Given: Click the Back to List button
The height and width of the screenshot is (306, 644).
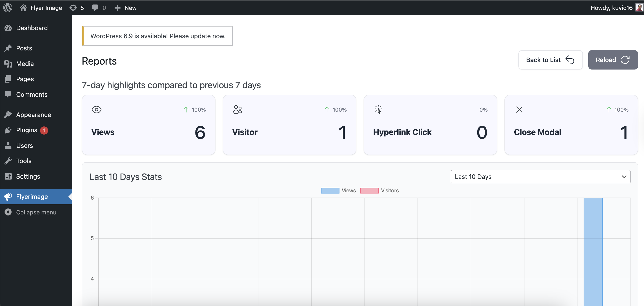Looking at the screenshot, I should tap(550, 60).
